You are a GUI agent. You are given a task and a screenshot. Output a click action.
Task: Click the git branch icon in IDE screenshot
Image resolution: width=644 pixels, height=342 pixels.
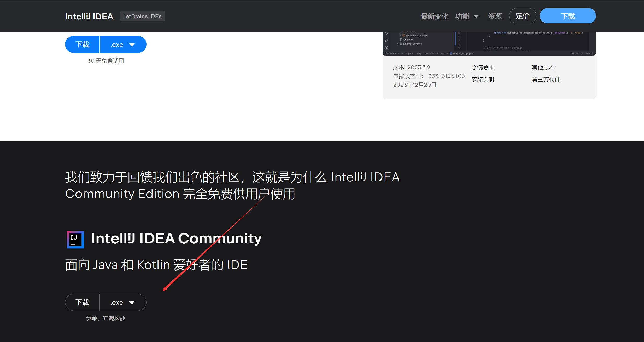click(386, 40)
